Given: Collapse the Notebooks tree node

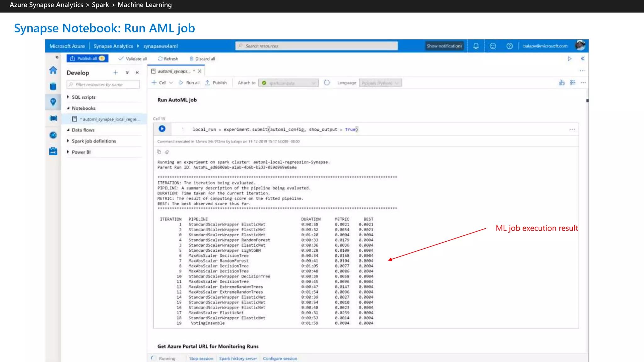Looking at the screenshot, I should click(x=68, y=108).
